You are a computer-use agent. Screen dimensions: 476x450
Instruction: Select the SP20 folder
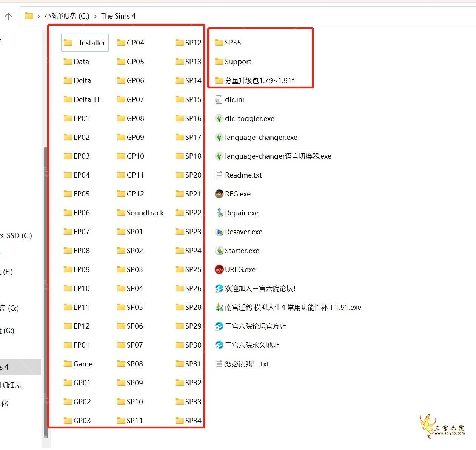tap(189, 175)
